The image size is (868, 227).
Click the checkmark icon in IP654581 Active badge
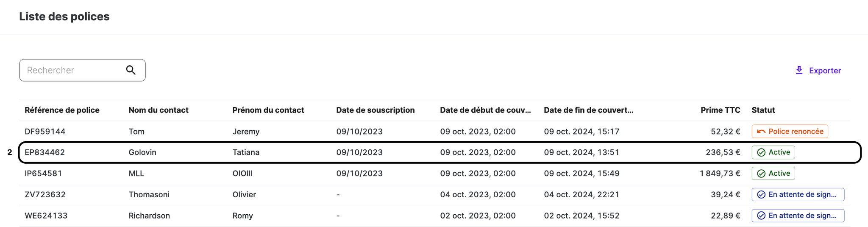[x=761, y=174]
